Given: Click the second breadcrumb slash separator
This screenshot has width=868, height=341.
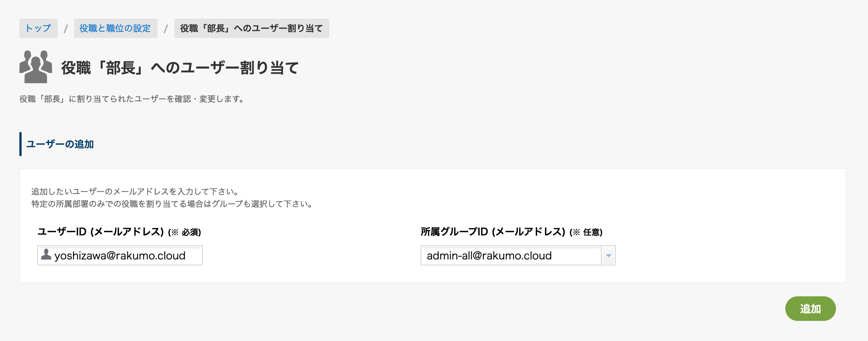Looking at the screenshot, I should (x=166, y=29).
